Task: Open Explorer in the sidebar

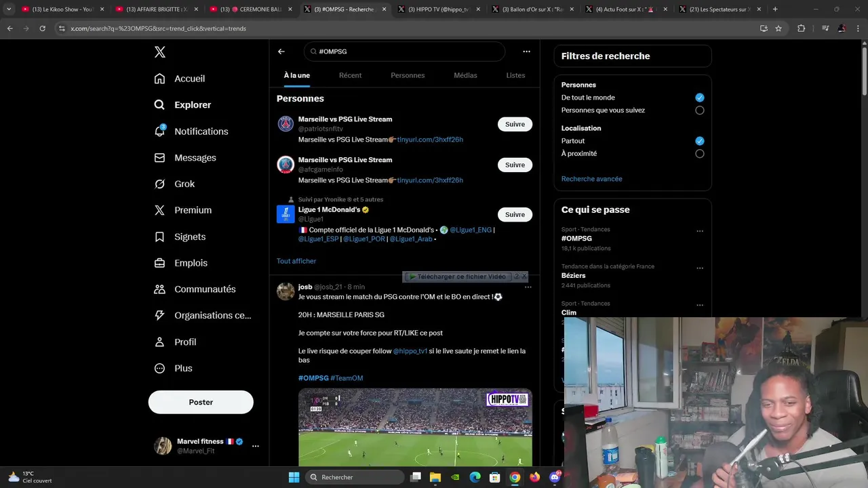Action: tap(183, 105)
